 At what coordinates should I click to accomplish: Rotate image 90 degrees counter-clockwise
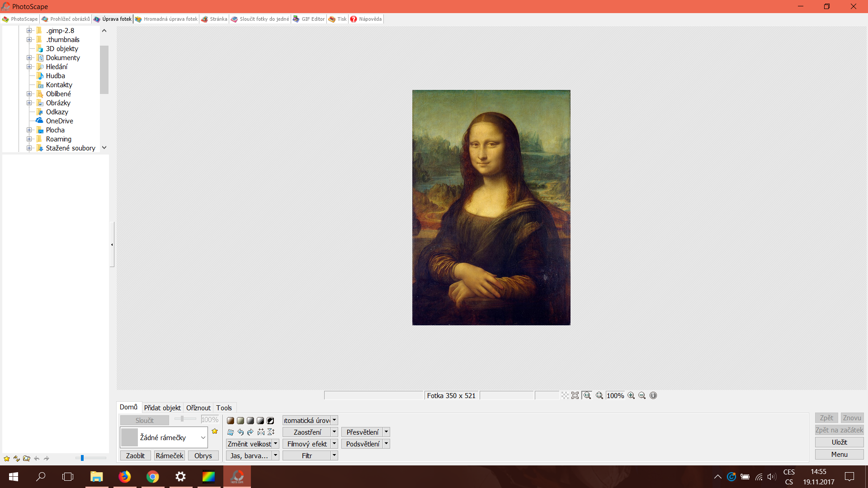click(x=241, y=432)
